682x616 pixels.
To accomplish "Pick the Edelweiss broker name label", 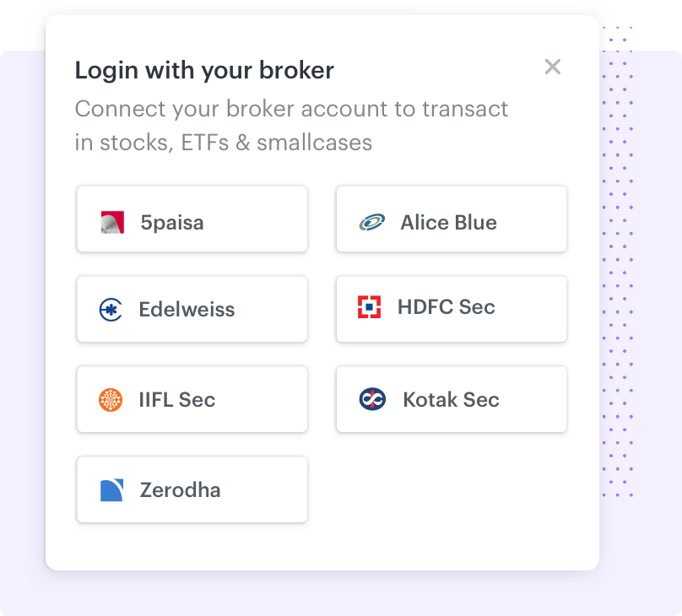I will [x=187, y=310].
